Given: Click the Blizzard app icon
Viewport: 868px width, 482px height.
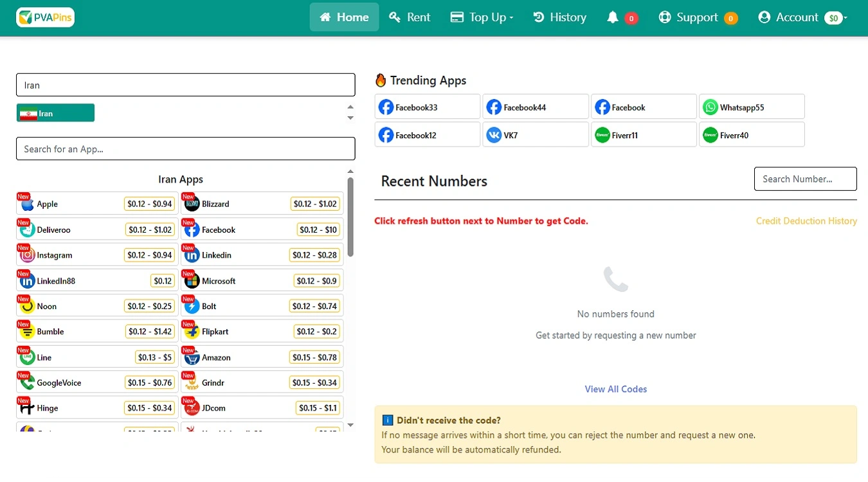Looking at the screenshot, I should (x=192, y=204).
